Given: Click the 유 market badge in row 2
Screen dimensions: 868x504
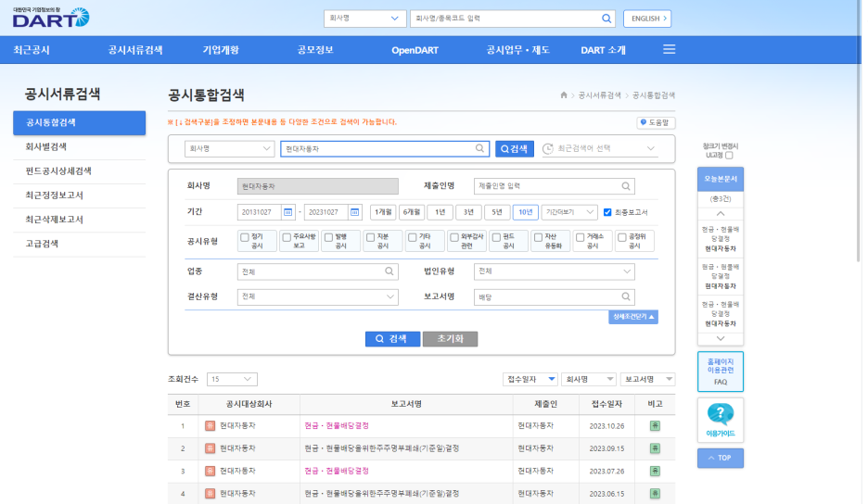Looking at the screenshot, I should (210, 448).
